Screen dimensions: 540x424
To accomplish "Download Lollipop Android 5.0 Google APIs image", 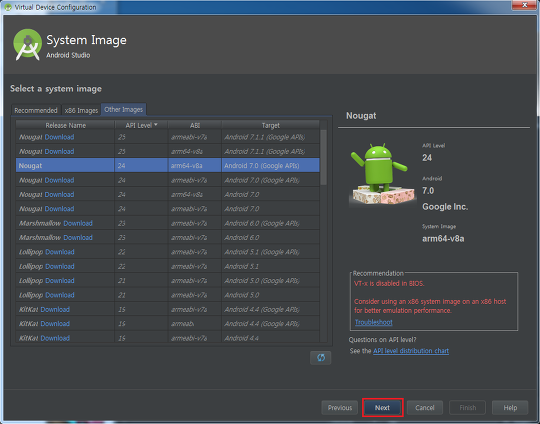I will (60, 281).
